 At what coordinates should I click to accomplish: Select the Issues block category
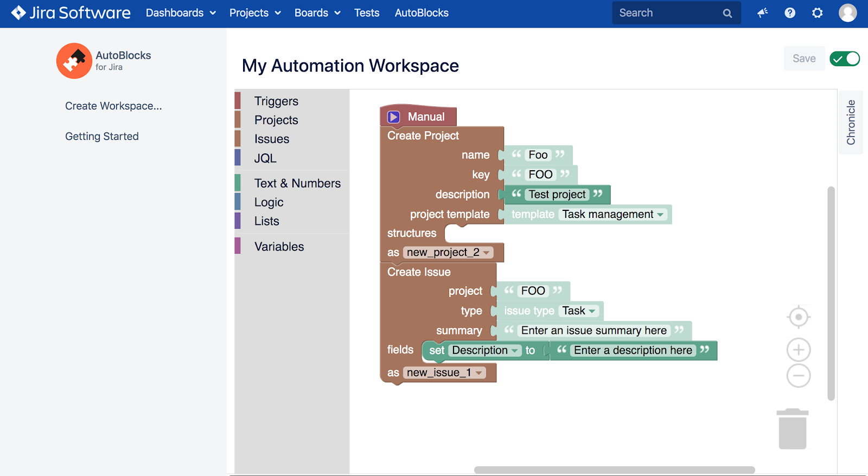(x=292, y=139)
